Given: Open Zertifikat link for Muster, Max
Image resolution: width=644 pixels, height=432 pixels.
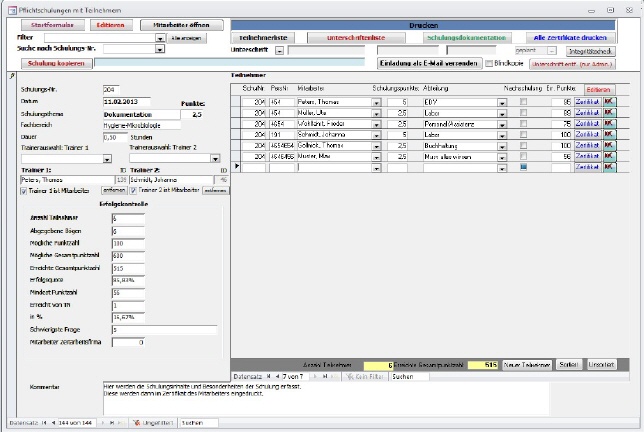Looking at the screenshot, I should tap(587, 156).
